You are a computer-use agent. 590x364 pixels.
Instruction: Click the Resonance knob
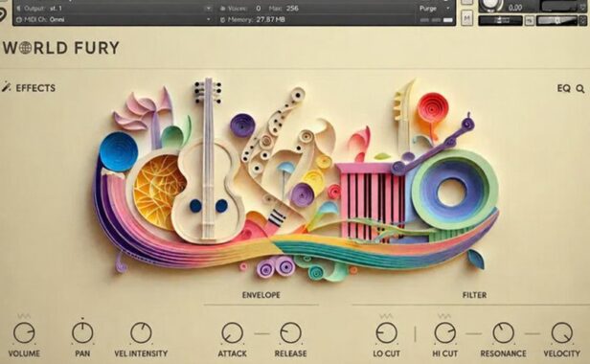pyautogui.click(x=503, y=332)
